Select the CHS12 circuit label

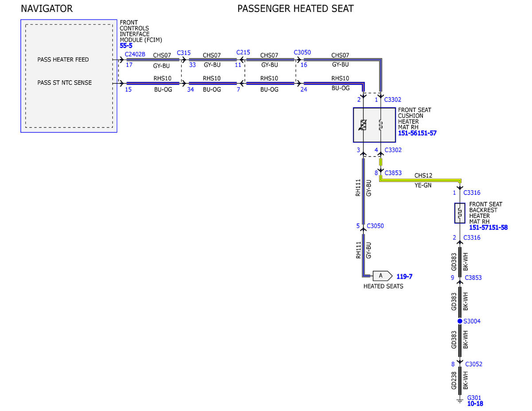(423, 176)
